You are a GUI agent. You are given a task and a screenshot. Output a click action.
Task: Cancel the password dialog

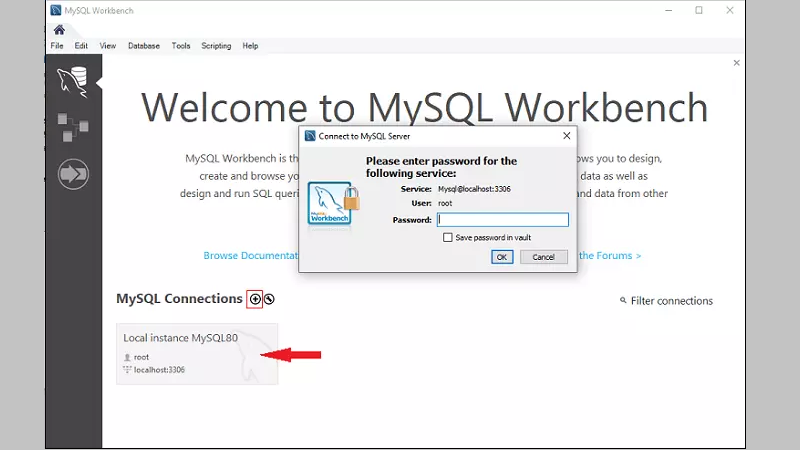[543, 257]
